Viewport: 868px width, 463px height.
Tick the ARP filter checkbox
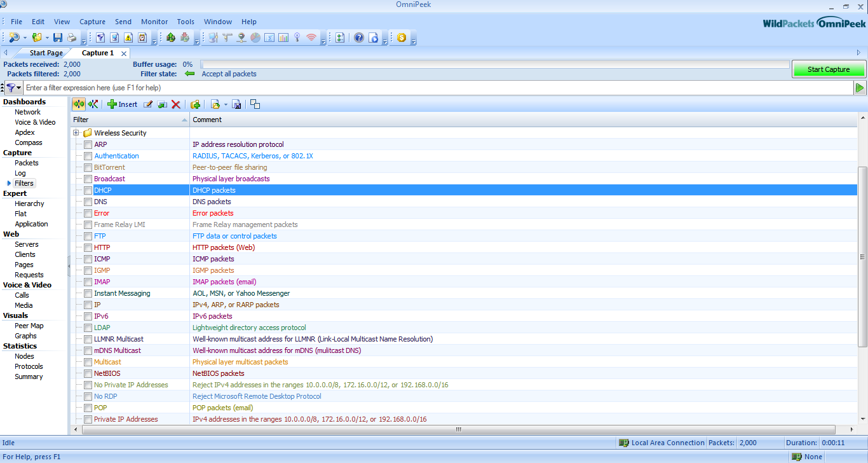click(x=88, y=144)
